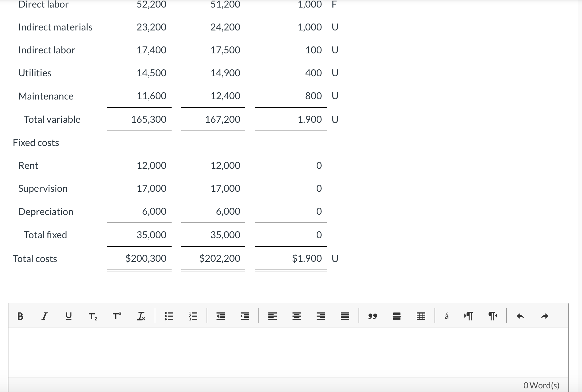Increase the paragraph indent
Image resolution: width=582 pixels, height=392 pixels.
(x=245, y=316)
